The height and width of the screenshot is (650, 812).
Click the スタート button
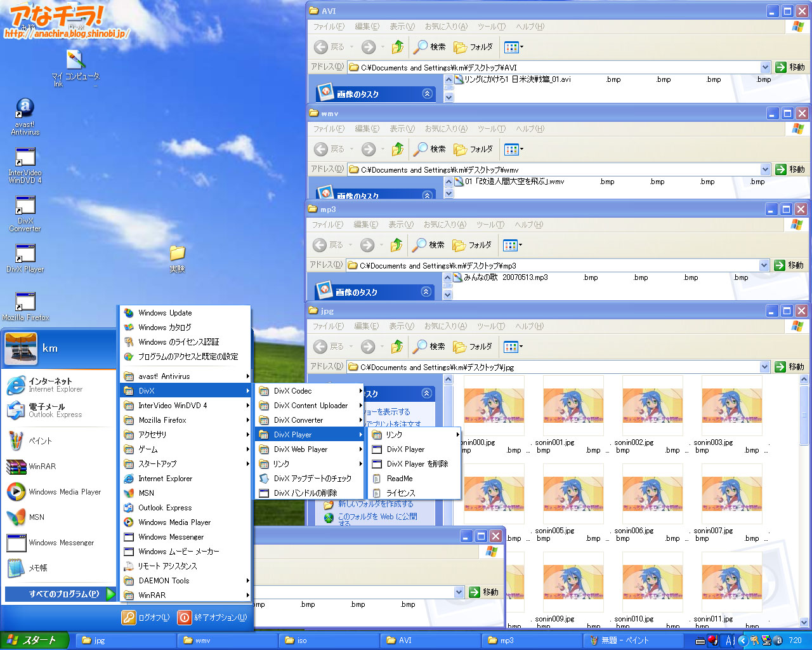[x=34, y=640]
